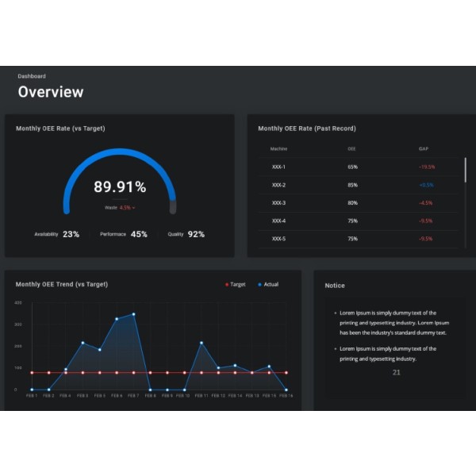Click the Actual data point at FEB 10

185,390
